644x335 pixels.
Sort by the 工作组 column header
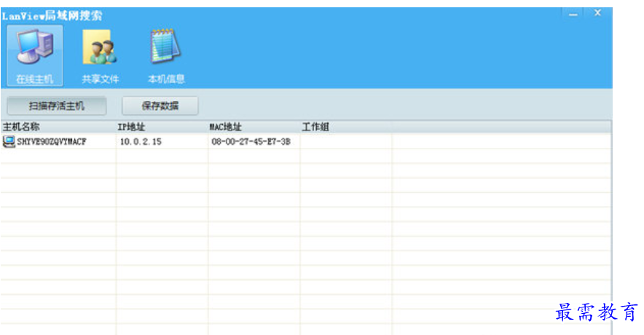(x=315, y=127)
